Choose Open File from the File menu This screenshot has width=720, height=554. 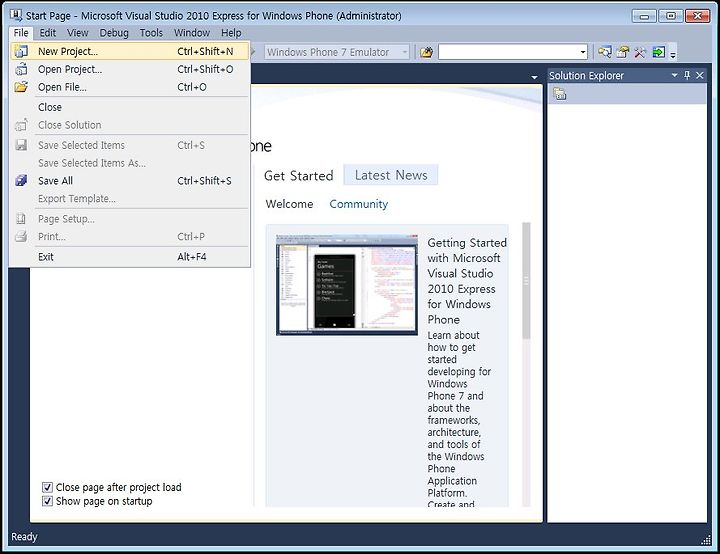click(130, 87)
